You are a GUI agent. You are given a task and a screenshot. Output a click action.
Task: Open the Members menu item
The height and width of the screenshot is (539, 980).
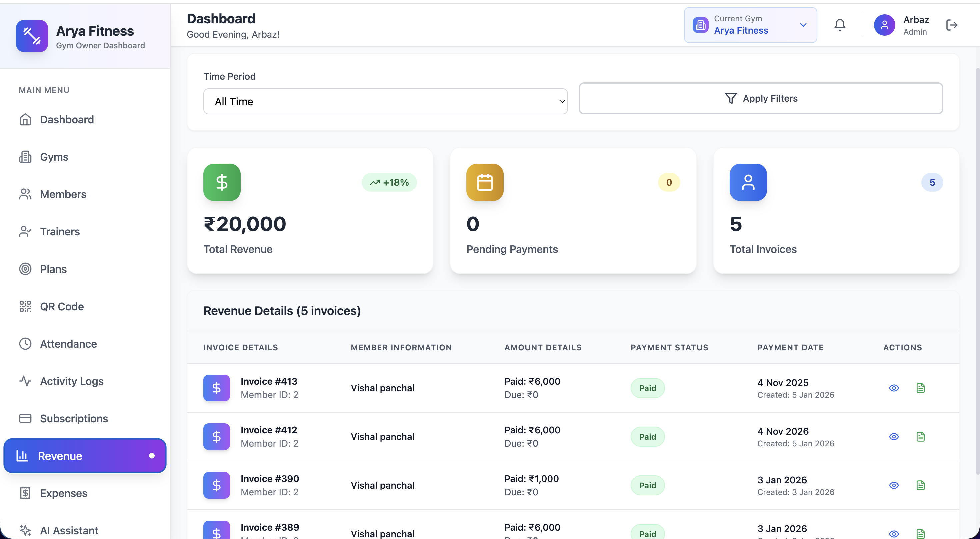[x=63, y=194]
